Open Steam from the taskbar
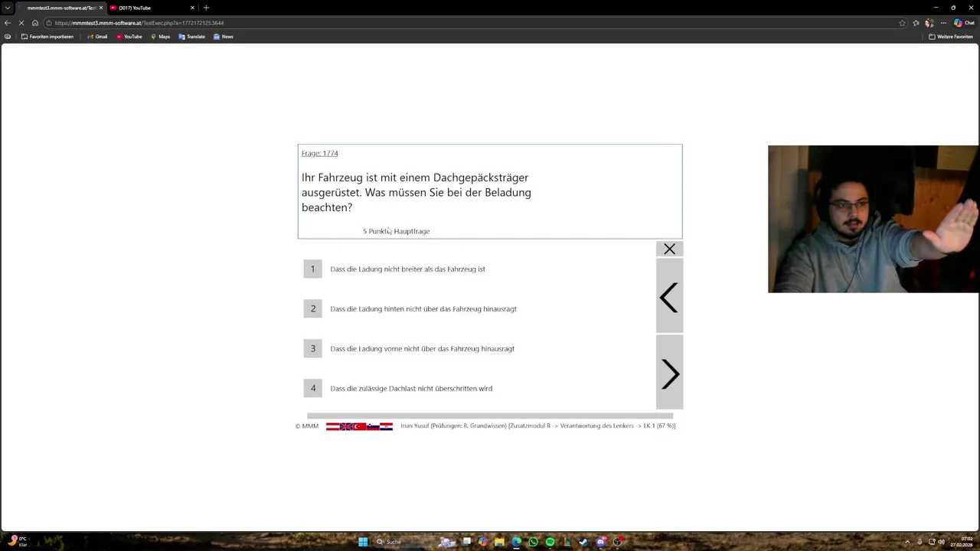 coord(583,542)
